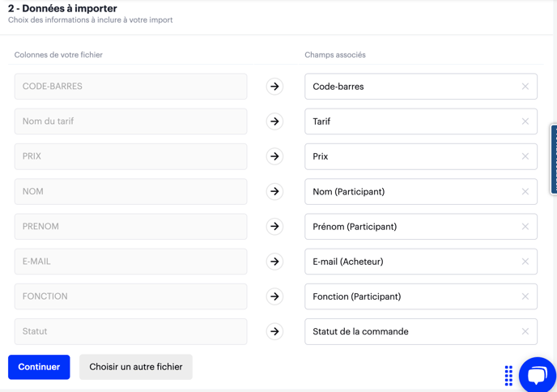Click the arrow icon beside E-MAIL column
Viewport: 557px width, 392px height.
click(274, 262)
